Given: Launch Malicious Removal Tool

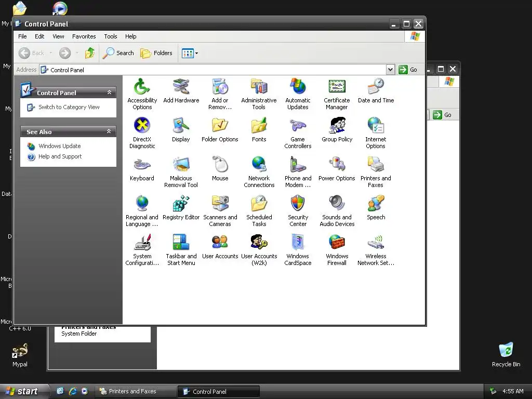Looking at the screenshot, I should tap(181, 172).
